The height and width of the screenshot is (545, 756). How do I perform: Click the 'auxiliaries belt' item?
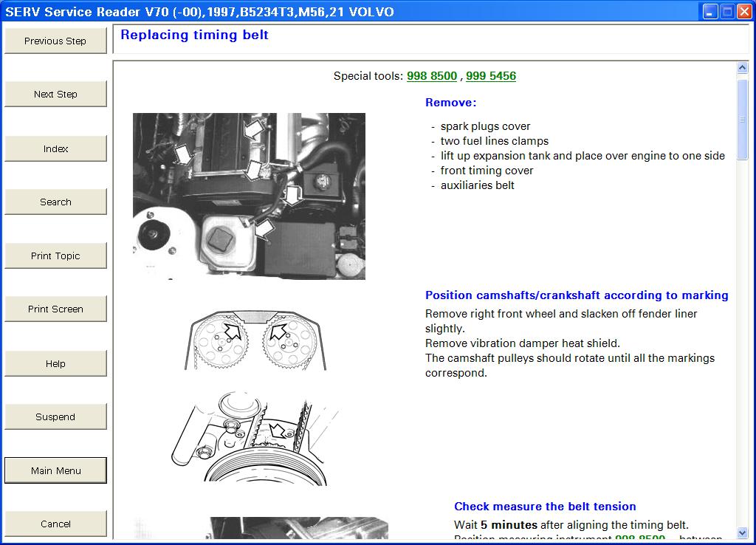478,185
